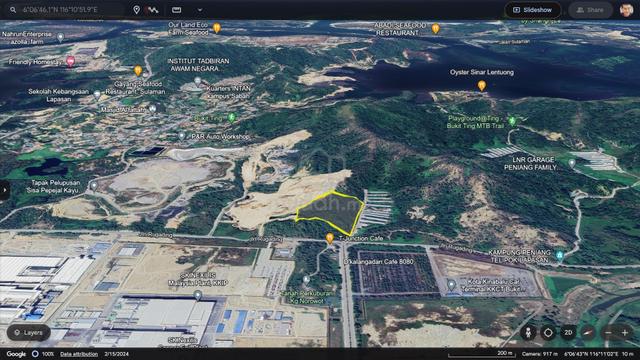Activate the Street View pegman
This screenshot has height=360, width=640.
click(x=528, y=333)
